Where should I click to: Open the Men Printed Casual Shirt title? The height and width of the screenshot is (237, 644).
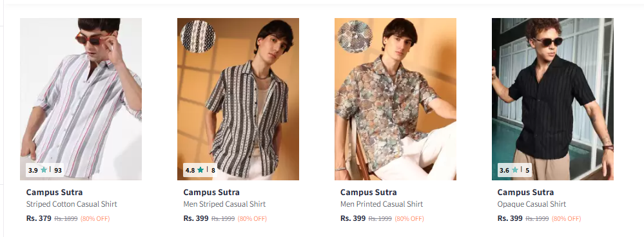click(x=382, y=204)
